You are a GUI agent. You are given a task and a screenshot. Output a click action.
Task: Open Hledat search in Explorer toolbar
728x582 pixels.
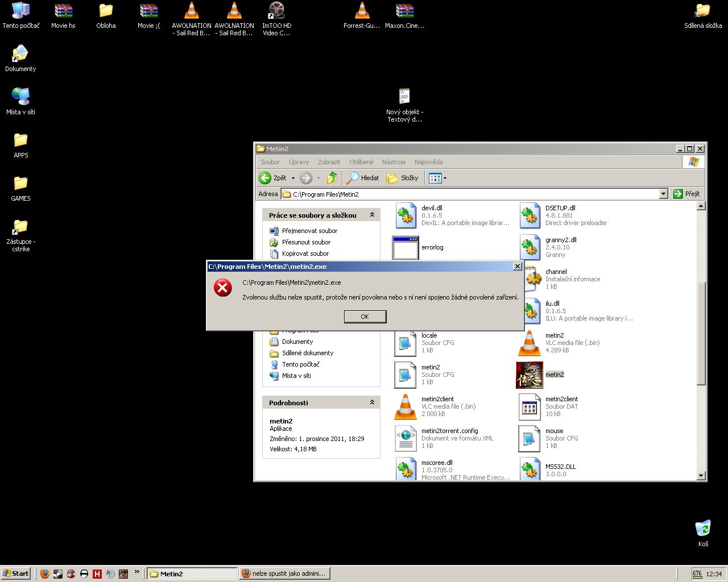click(x=363, y=178)
